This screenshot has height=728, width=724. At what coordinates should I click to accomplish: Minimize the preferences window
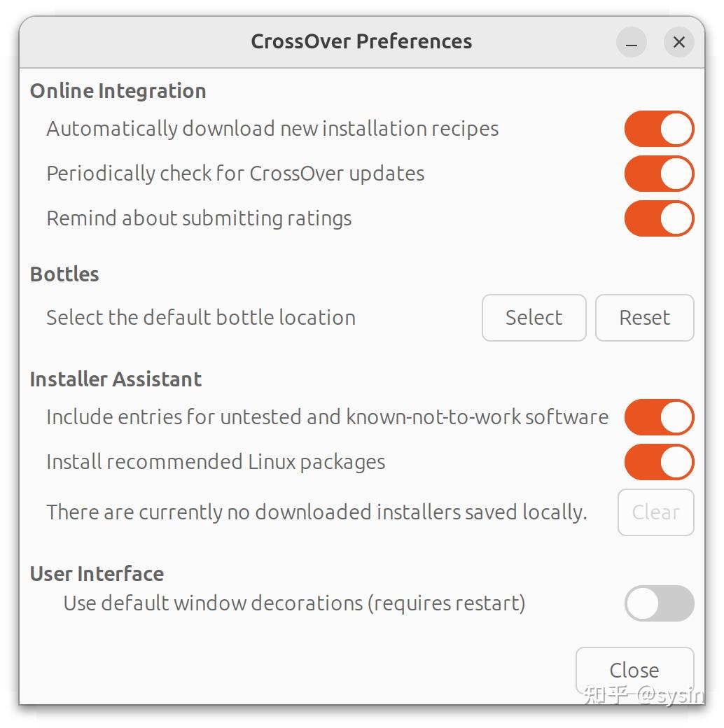[x=631, y=42]
